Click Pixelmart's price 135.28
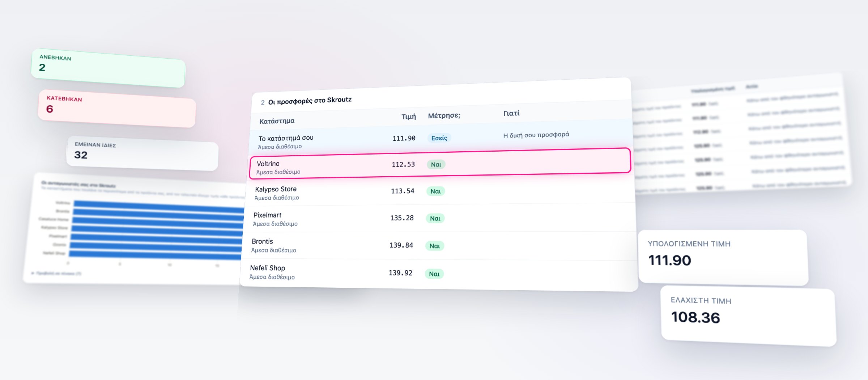Image resolution: width=868 pixels, height=380 pixels. tap(402, 218)
